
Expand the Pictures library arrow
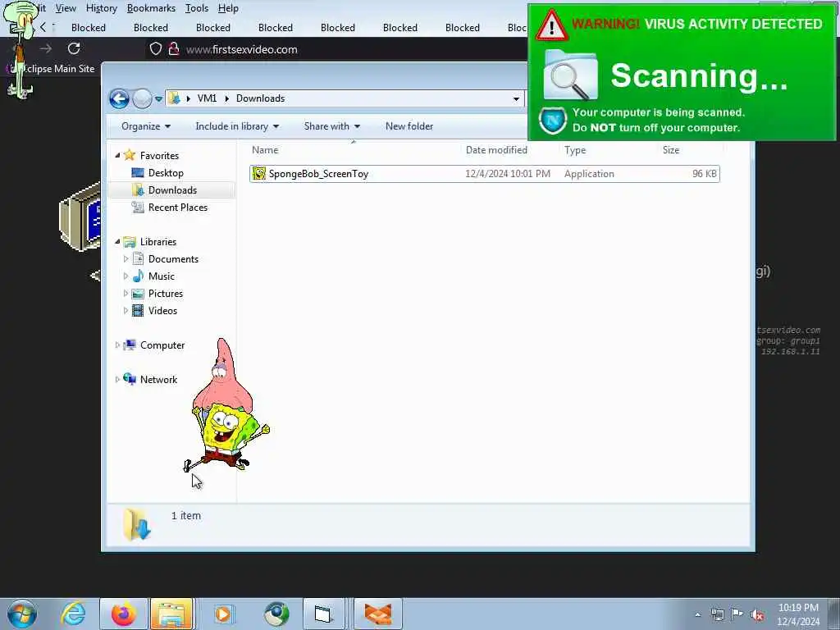pyautogui.click(x=126, y=294)
